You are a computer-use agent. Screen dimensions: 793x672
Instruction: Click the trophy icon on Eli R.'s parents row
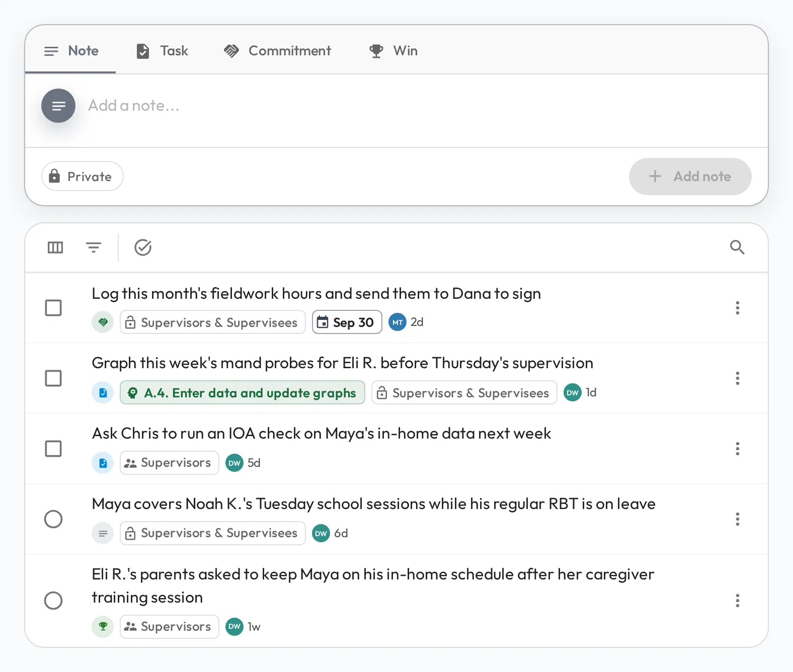click(x=103, y=626)
